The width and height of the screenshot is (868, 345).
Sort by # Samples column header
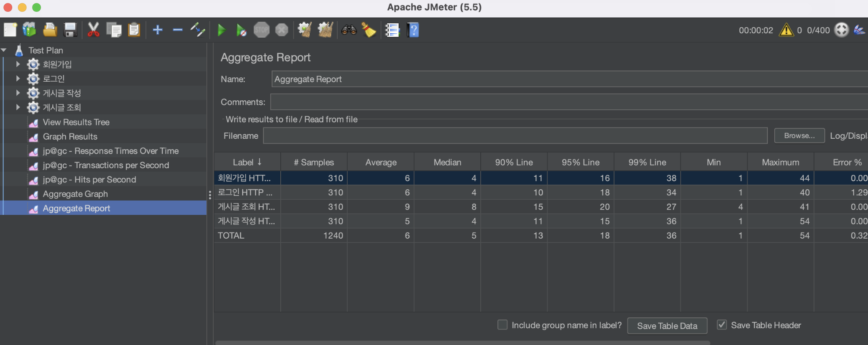click(314, 162)
